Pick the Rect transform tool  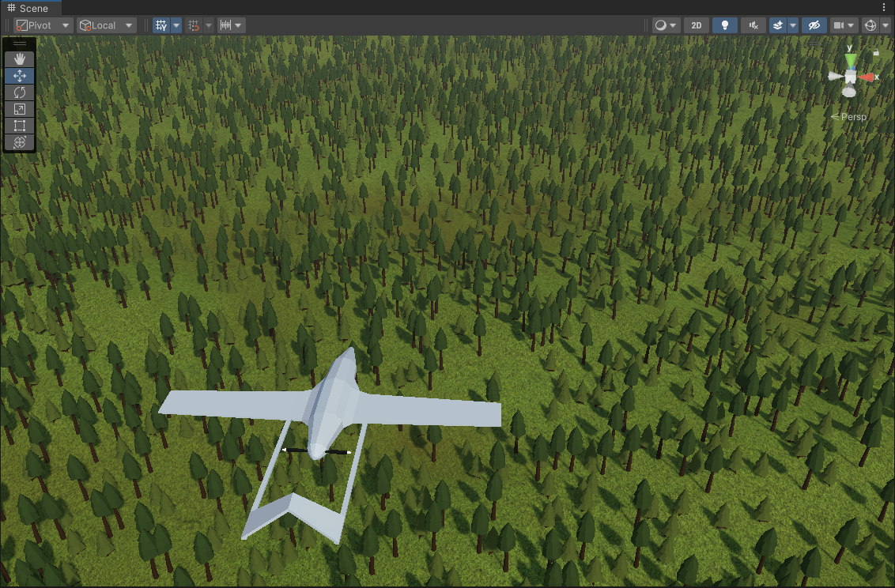(x=20, y=126)
